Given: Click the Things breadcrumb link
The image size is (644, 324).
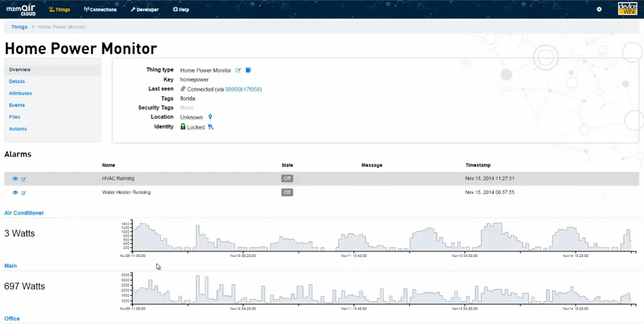Looking at the screenshot, I should pos(19,27).
